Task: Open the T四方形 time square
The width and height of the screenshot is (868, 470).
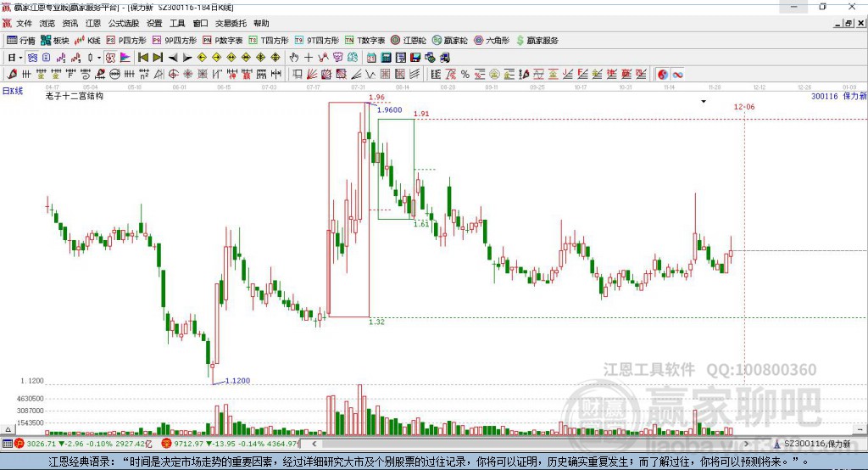Action: pos(269,41)
